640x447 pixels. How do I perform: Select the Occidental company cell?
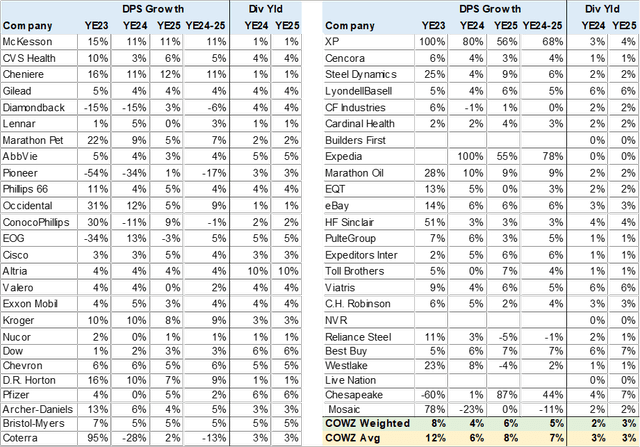click(27, 206)
